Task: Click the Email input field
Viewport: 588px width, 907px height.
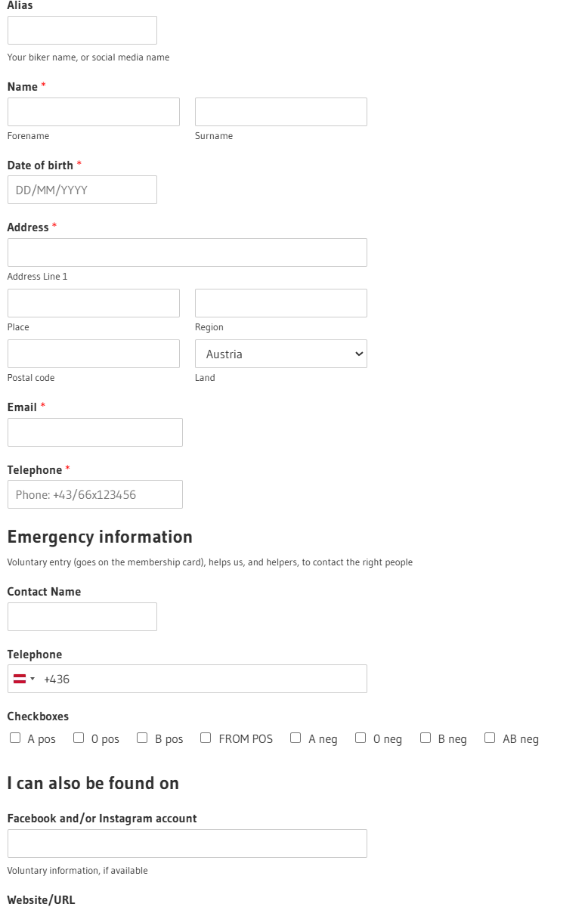Action: pyautogui.click(x=94, y=432)
